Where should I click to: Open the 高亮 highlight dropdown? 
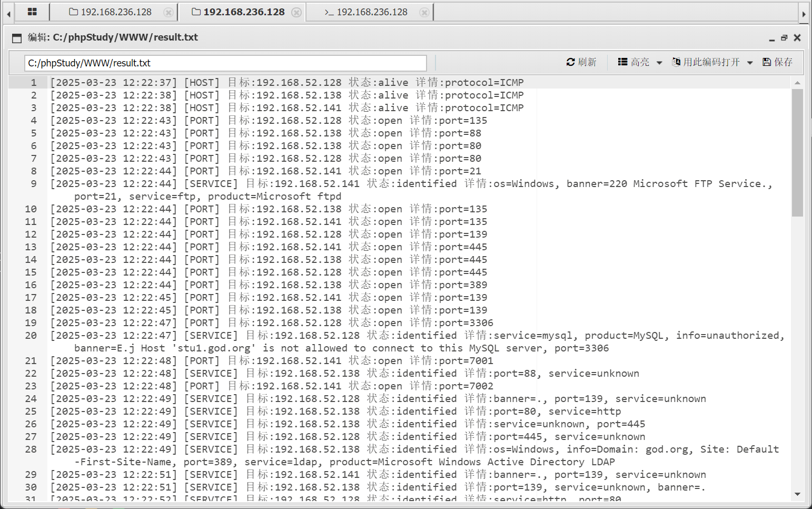(640, 62)
